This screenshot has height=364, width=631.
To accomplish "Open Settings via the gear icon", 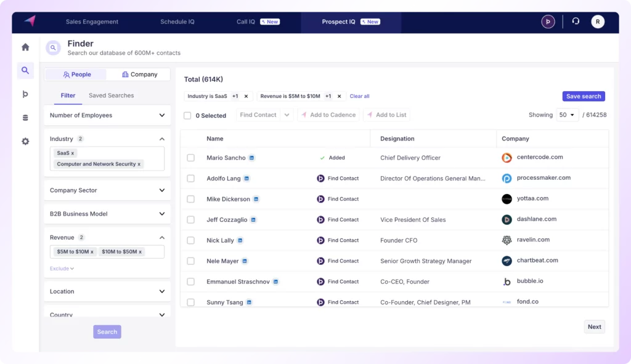I will click(25, 141).
